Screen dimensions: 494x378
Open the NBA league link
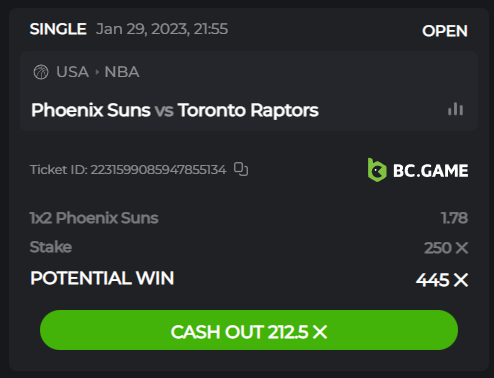122,72
